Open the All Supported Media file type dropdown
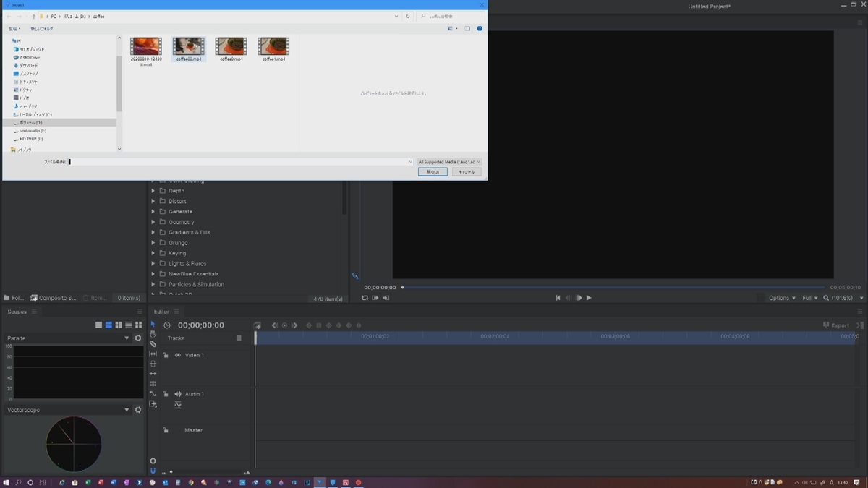The width and height of the screenshot is (868, 488). (x=448, y=162)
